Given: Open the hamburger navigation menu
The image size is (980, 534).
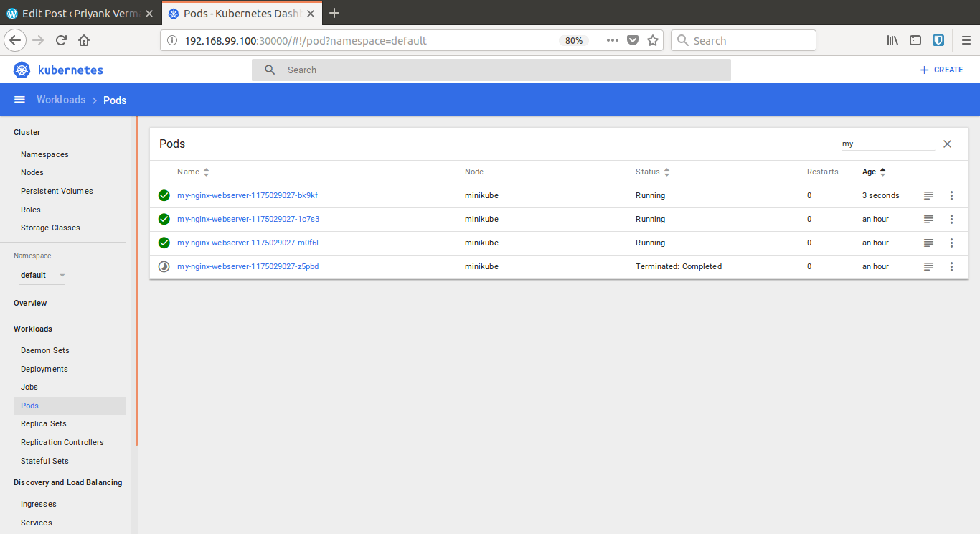Looking at the screenshot, I should tap(20, 100).
